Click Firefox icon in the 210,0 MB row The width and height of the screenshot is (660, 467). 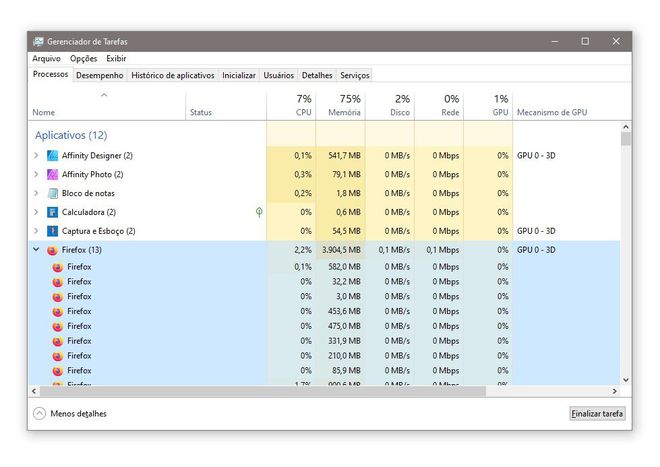click(x=58, y=356)
